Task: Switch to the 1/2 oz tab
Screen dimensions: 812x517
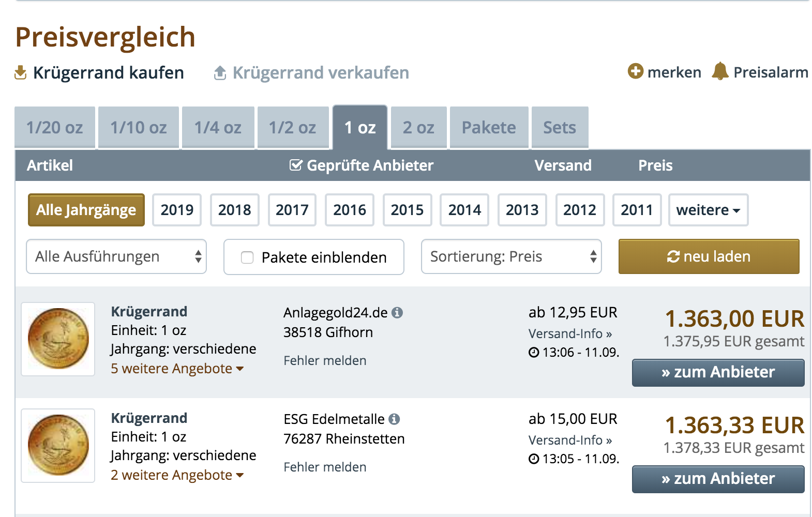Action: coord(293,128)
